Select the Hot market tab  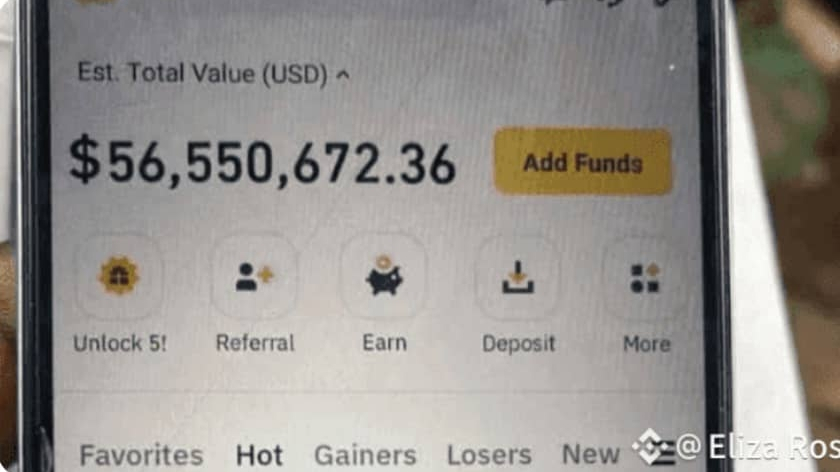[x=259, y=456]
